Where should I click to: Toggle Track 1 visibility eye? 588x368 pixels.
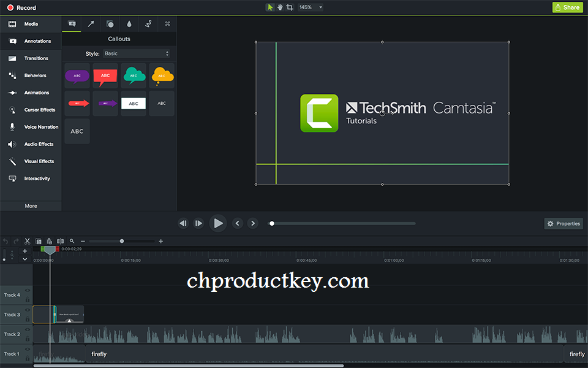28,349
